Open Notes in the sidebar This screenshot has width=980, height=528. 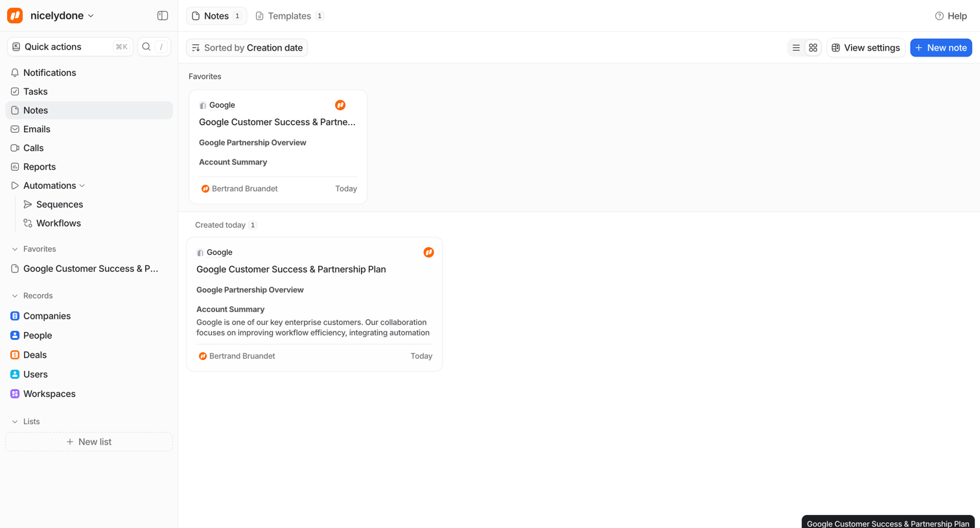[89, 110]
